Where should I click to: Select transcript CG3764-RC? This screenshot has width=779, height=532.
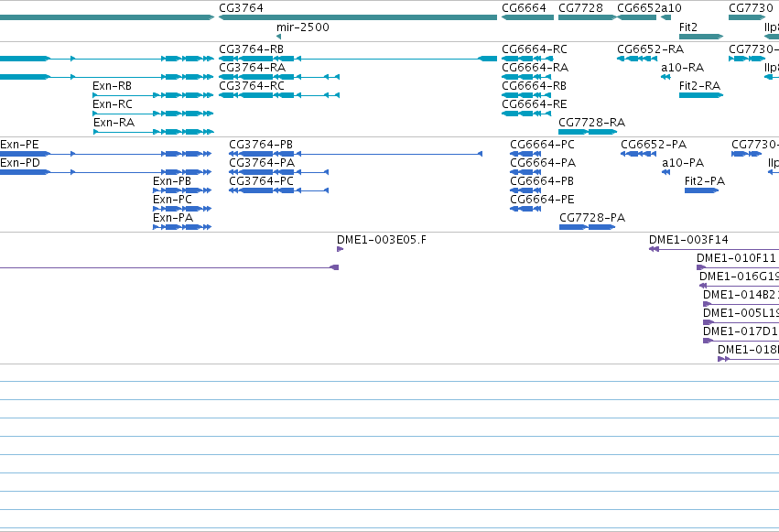point(278,95)
